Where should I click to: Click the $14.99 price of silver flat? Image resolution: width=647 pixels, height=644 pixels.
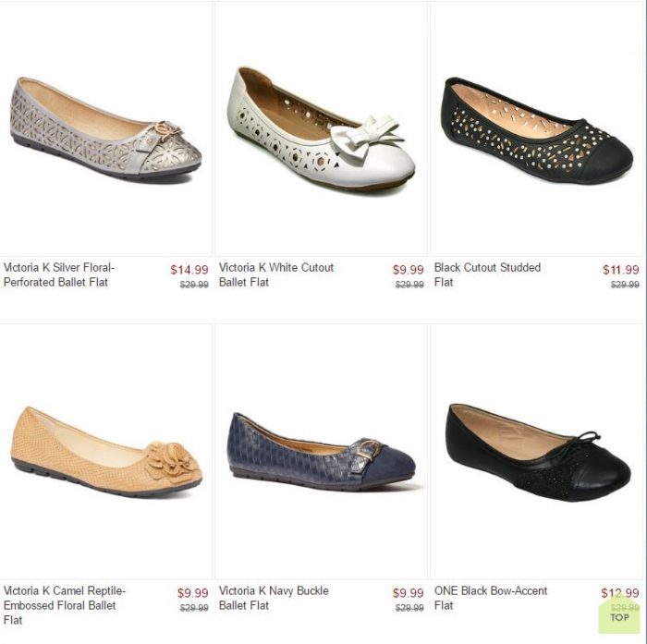189,270
